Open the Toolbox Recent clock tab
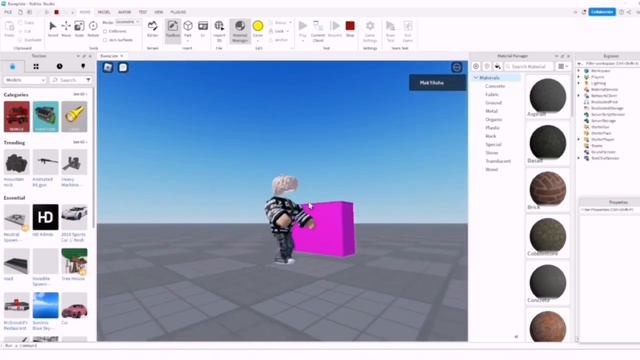The height and width of the screenshot is (360, 640). 60,66
